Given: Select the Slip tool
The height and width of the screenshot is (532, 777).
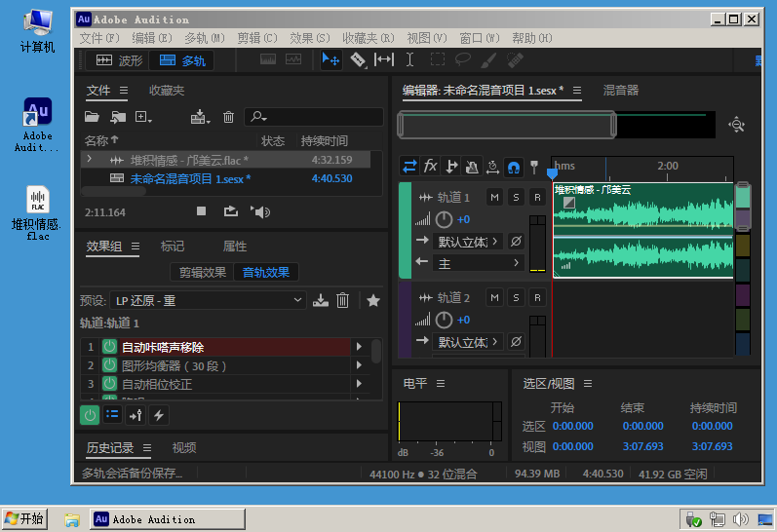Looking at the screenshot, I should (x=384, y=60).
